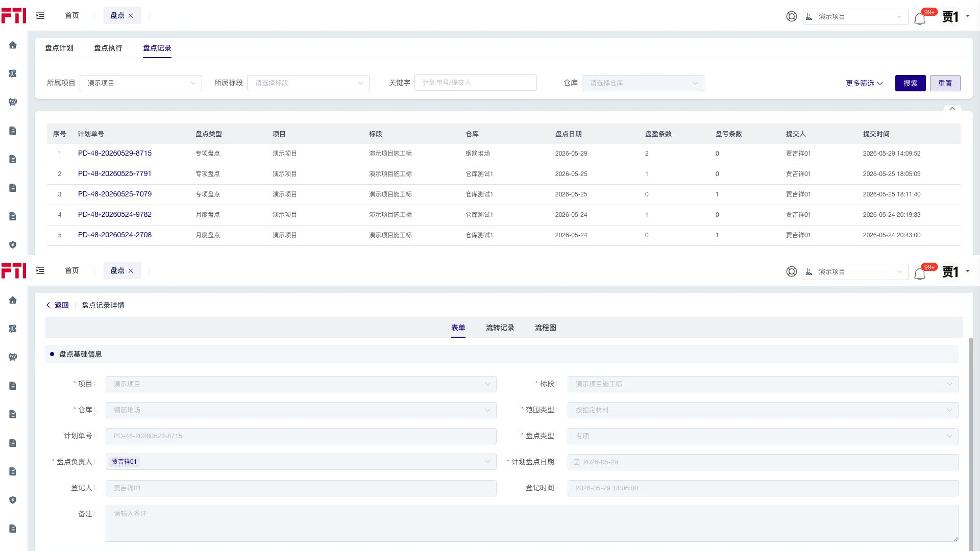
Task: Open the yen shield sidebar icon in detail view
Action: point(13,500)
